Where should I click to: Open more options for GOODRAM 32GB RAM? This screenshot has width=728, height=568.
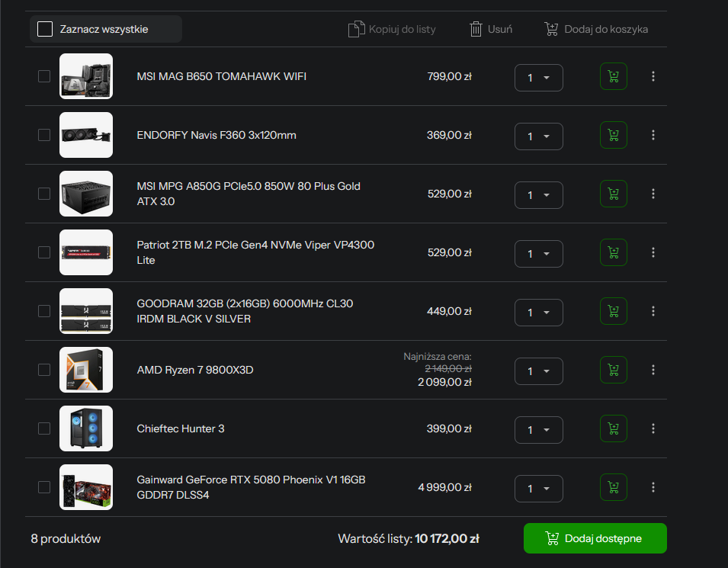click(653, 311)
